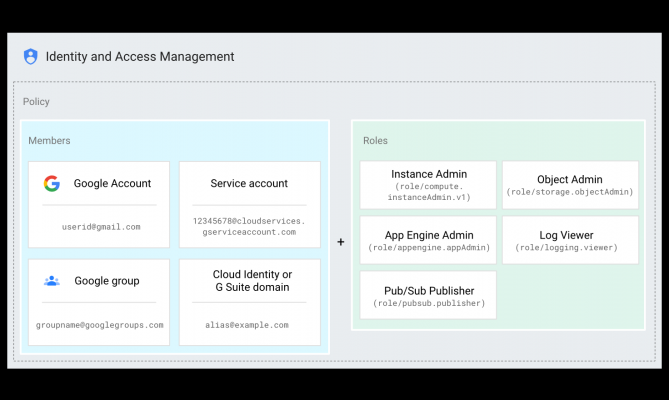This screenshot has height=400, width=669.
Task: Click the Service account card title
Action: [249, 183]
